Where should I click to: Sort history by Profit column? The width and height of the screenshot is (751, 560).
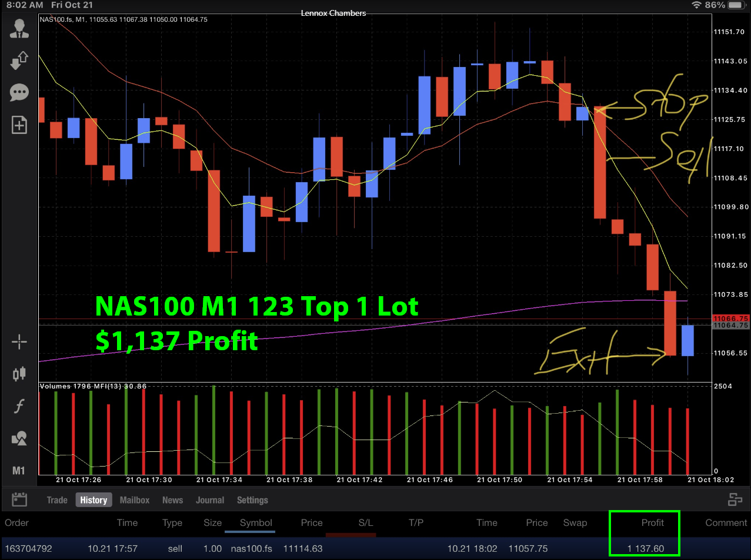[652, 522]
